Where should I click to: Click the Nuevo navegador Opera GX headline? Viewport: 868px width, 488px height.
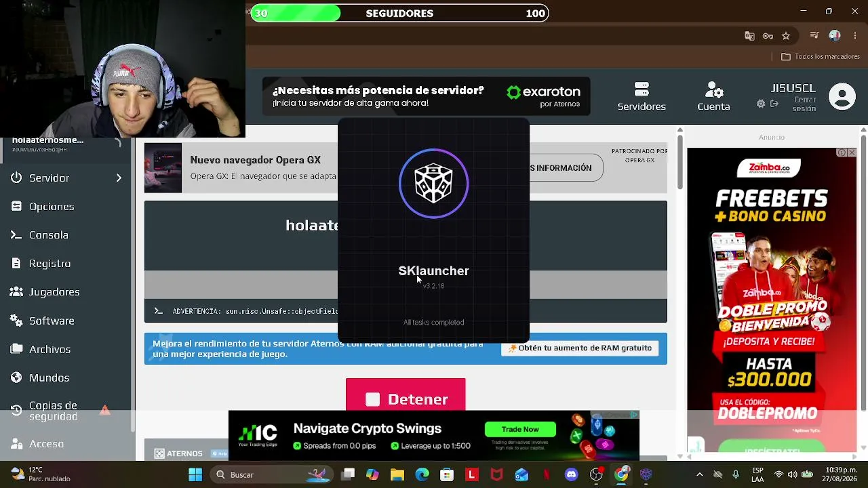tap(255, 160)
